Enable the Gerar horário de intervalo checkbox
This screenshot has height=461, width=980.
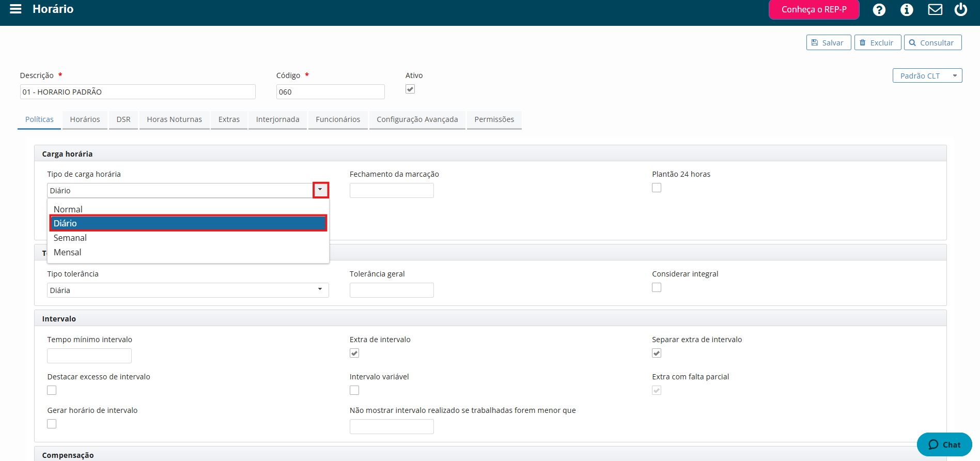click(x=52, y=424)
